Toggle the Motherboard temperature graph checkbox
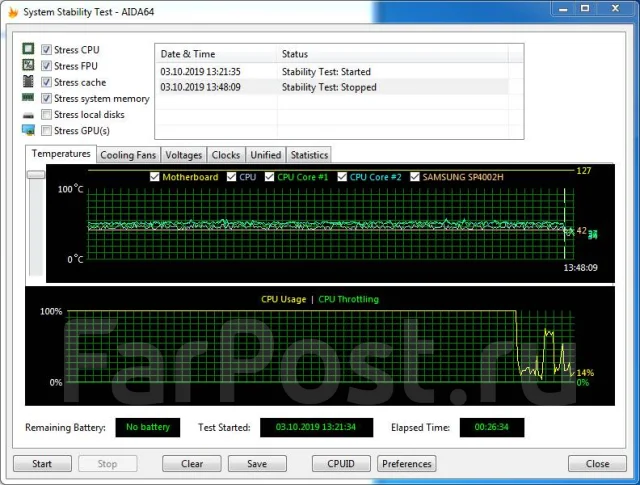Screen dimensions: 640x485 pyautogui.click(x=154, y=177)
